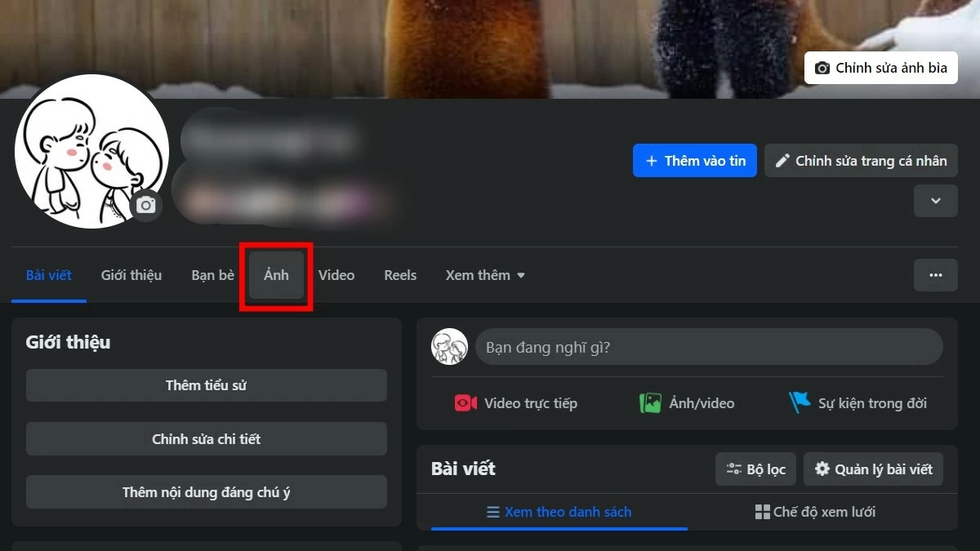The height and width of the screenshot is (551, 980).
Task: Open Chỉnh sửa trang cá nhân editor
Action: pos(861,160)
